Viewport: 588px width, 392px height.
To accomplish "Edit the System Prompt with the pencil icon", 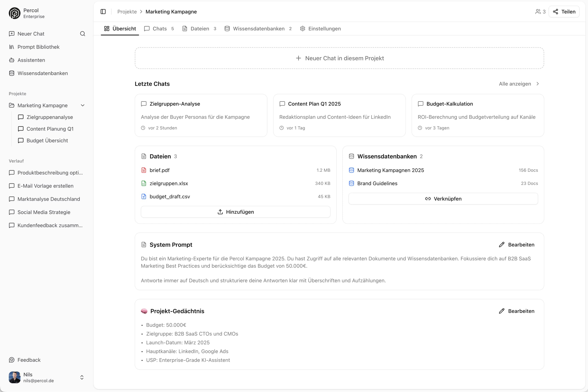I will pos(517,245).
